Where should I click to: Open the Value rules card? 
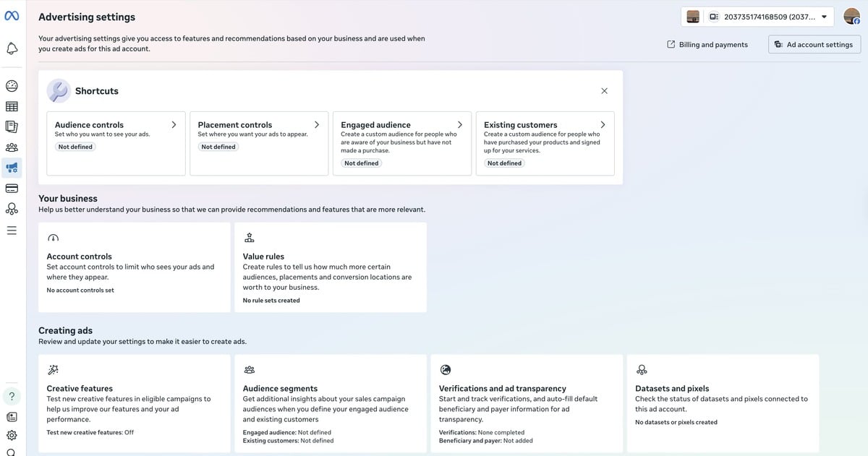[331, 267]
